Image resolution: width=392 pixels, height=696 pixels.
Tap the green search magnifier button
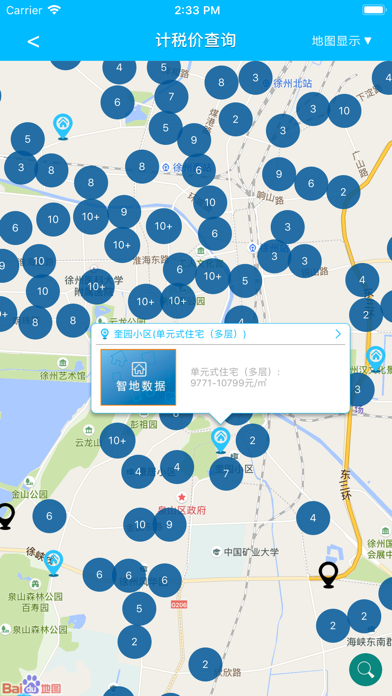(365, 669)
